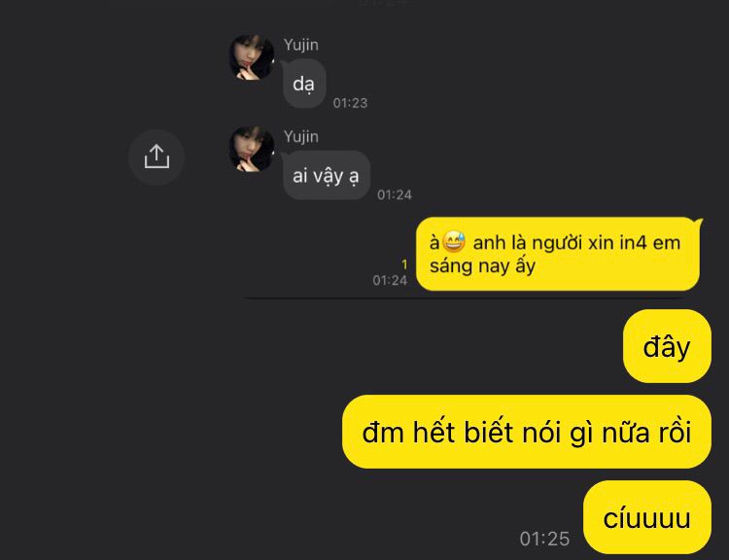The image size is (729, 560).
Task: Click the 01:25 timestamp near 'cíuuuu'
Action: tap(544, 539)
